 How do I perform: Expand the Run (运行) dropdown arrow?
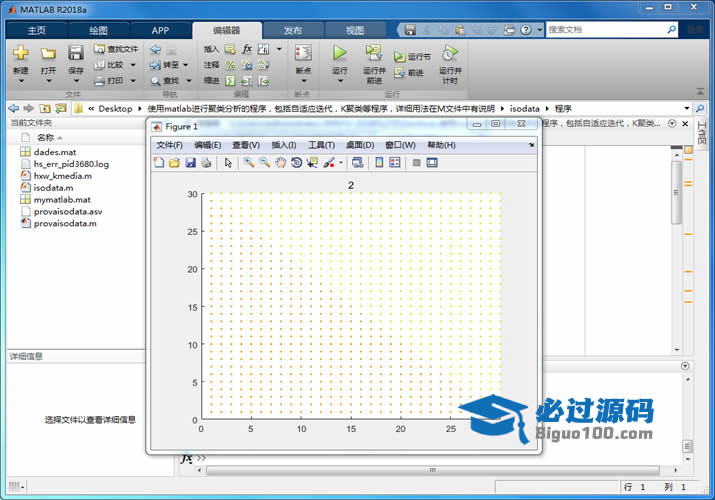pyautogui.click(x=340, y=81)
